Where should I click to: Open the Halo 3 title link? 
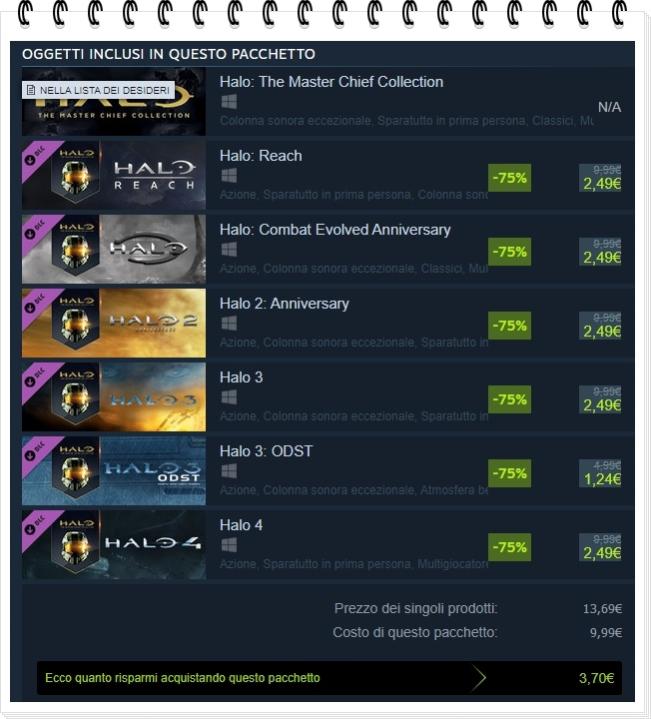[241, 377]
